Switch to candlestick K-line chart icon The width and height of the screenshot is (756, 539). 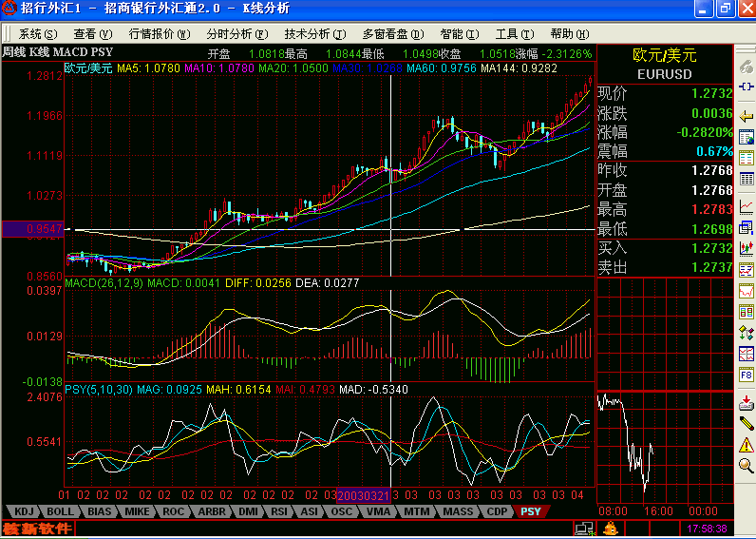(746, 249)
